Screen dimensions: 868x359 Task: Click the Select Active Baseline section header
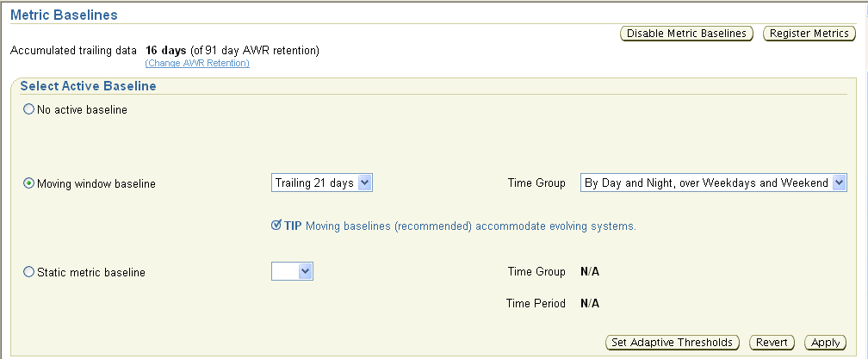coord(88,86)
